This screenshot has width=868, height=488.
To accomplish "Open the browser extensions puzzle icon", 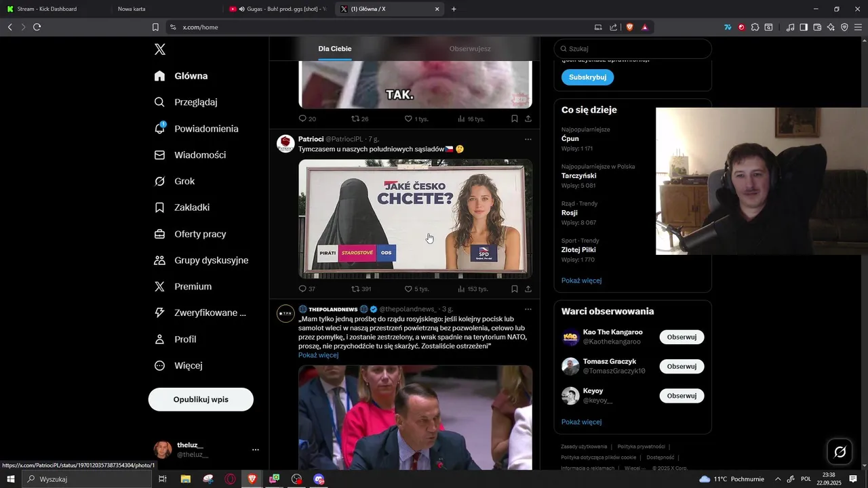I will pos(755,27).
